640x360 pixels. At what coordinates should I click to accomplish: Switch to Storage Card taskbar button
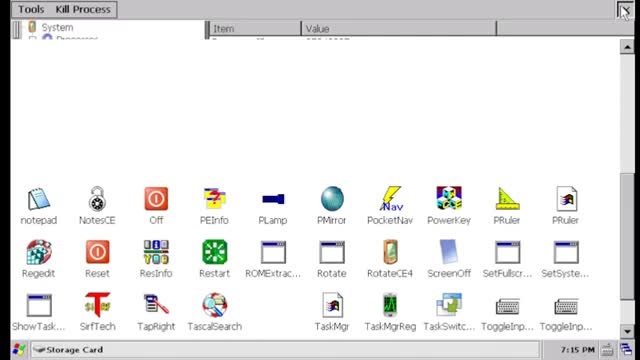(285, 350)
